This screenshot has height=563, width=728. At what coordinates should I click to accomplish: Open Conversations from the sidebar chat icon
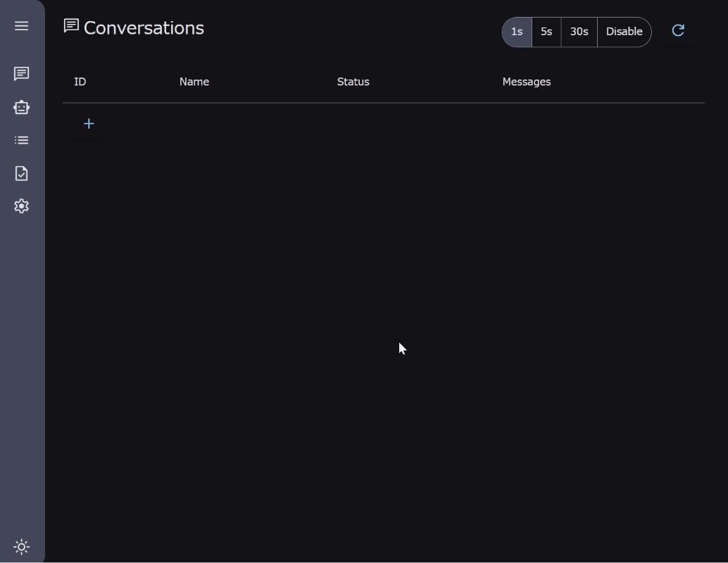pos(21,74)
